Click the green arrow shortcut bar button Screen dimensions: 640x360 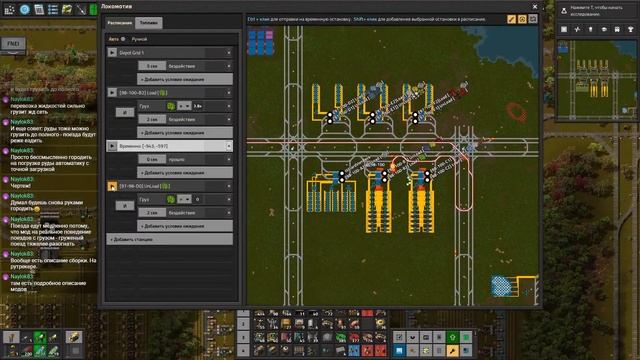coord(452,337)
